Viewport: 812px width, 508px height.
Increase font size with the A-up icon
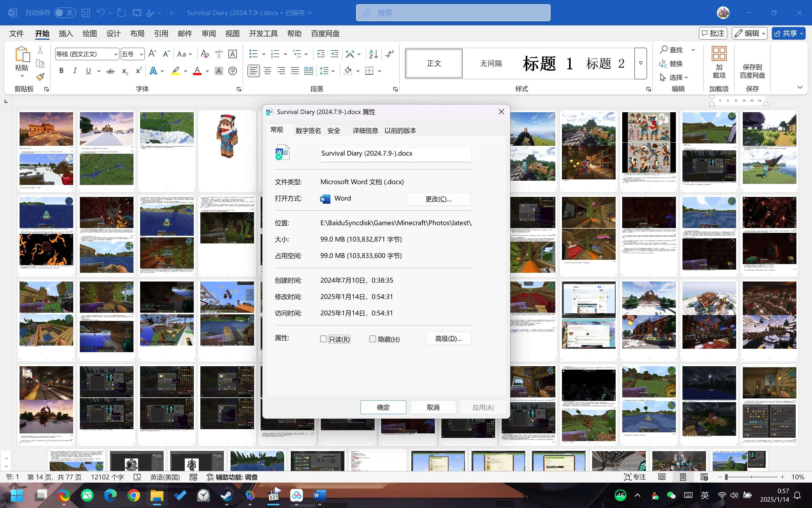[x=152, y=54]
